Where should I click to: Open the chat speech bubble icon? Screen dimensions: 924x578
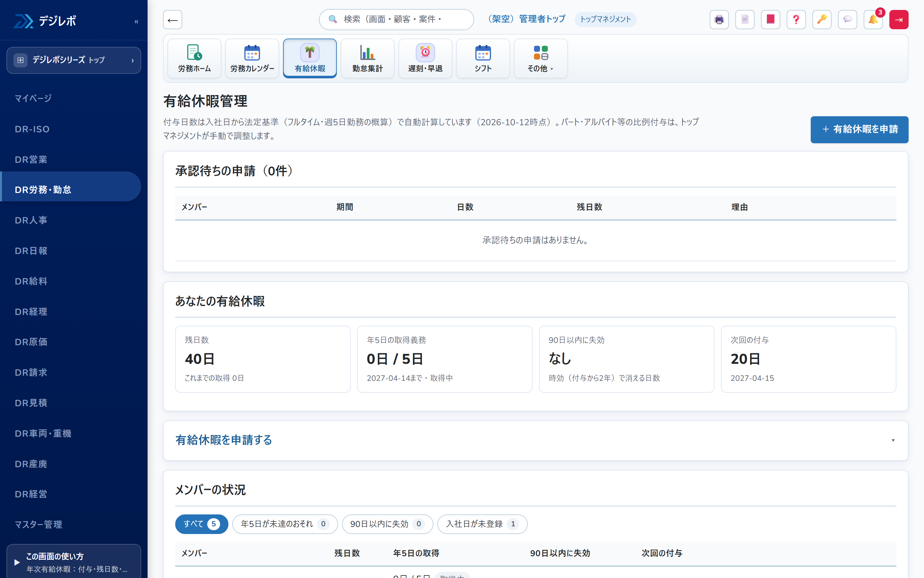click(847, 20)
